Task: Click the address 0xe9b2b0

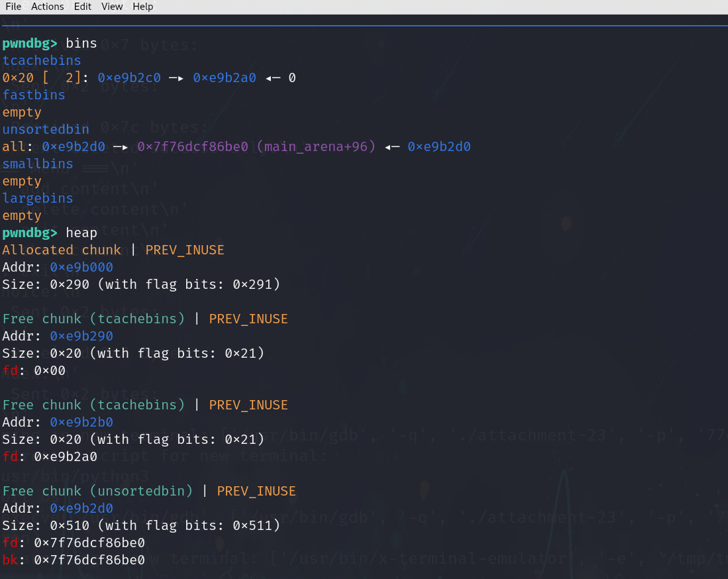Action: coord(81,423)
